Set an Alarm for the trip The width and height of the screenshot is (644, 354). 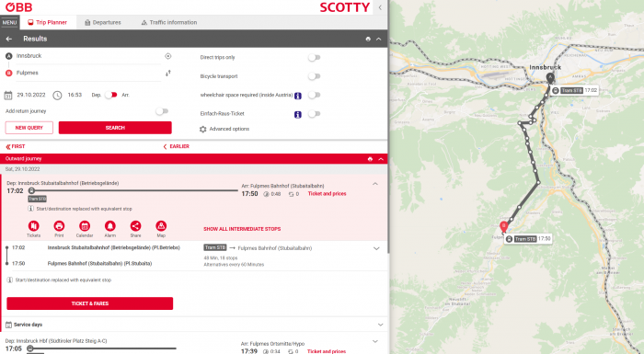[x=110, y=226]
